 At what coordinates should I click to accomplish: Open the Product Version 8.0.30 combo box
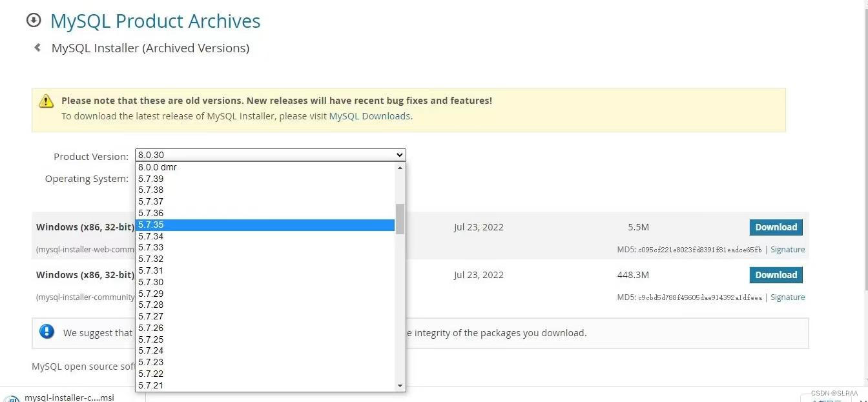pos(271,155)
